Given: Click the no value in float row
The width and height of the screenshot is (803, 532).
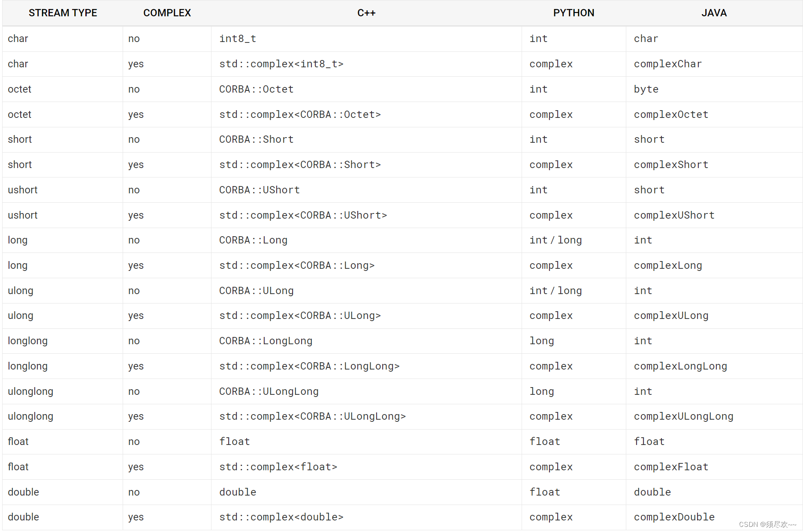Looking at the screenshot, I should [134, 442].
